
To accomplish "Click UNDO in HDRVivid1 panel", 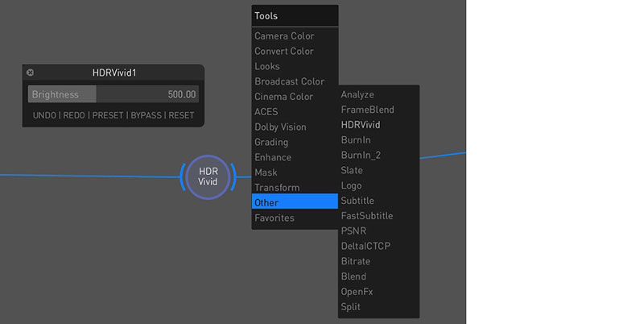I will point(44,115).
